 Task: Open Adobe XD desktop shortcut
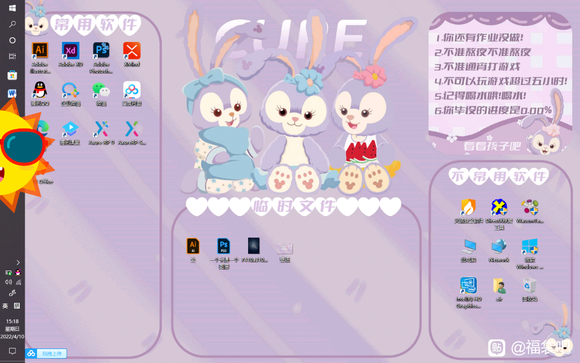(70, 51)
